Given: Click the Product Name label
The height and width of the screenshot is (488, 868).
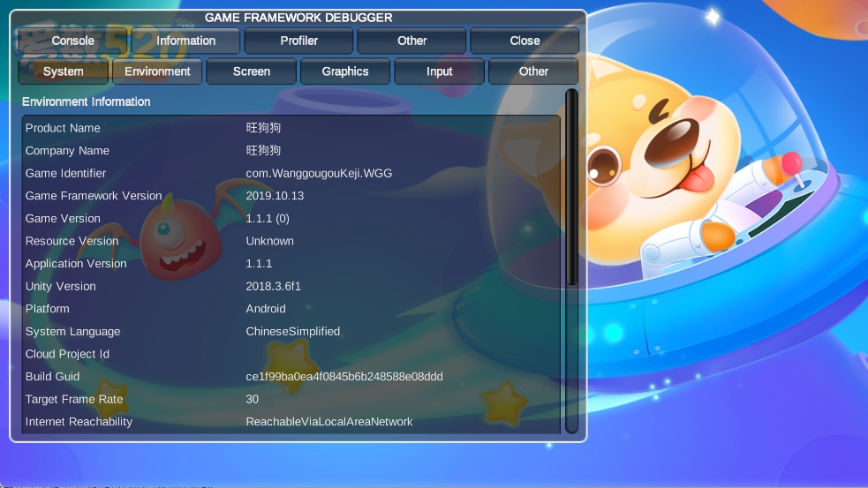Looking at the screenshot, I should point(63,128).
